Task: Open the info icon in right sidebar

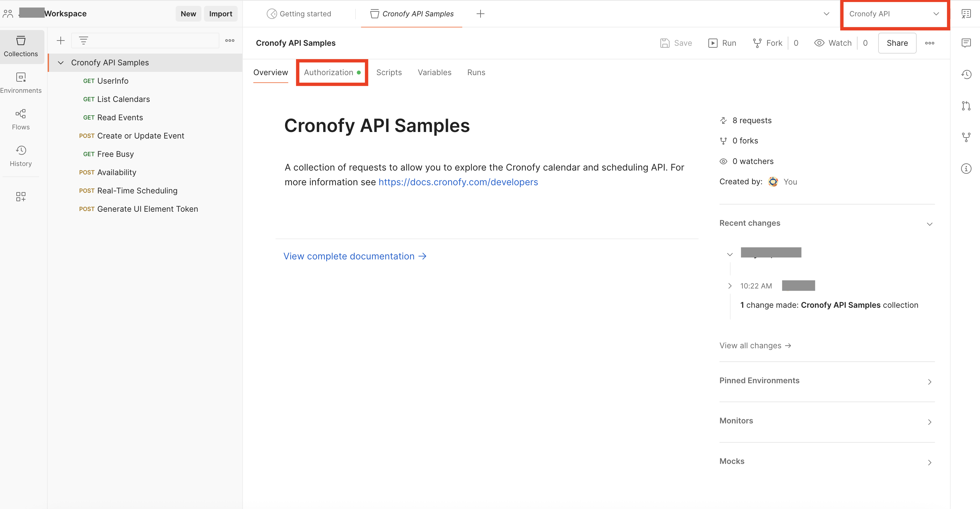Action: 966,168
